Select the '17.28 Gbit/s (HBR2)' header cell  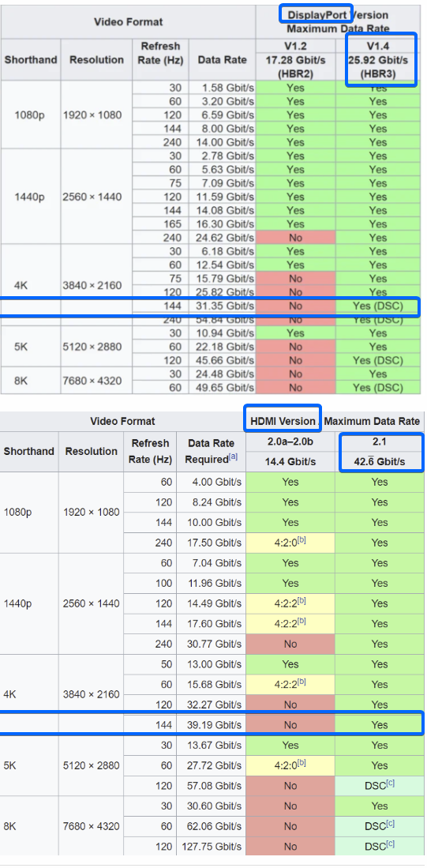295,66
